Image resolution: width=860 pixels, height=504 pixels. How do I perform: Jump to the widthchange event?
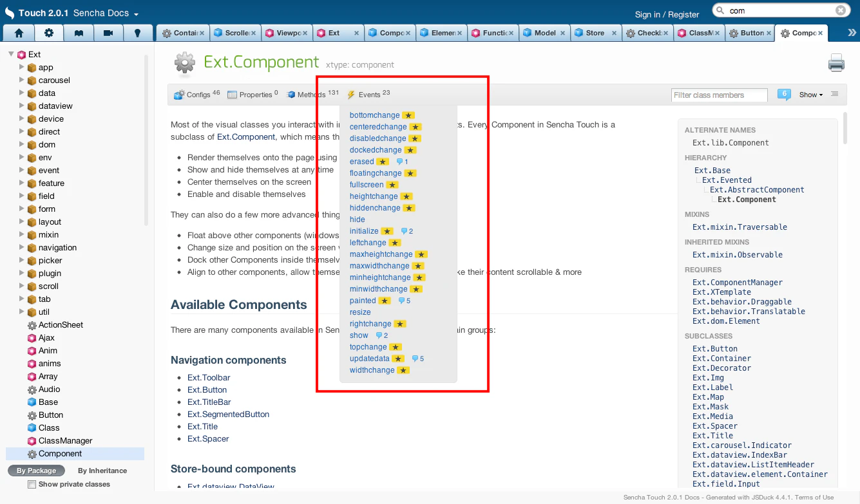372,370
